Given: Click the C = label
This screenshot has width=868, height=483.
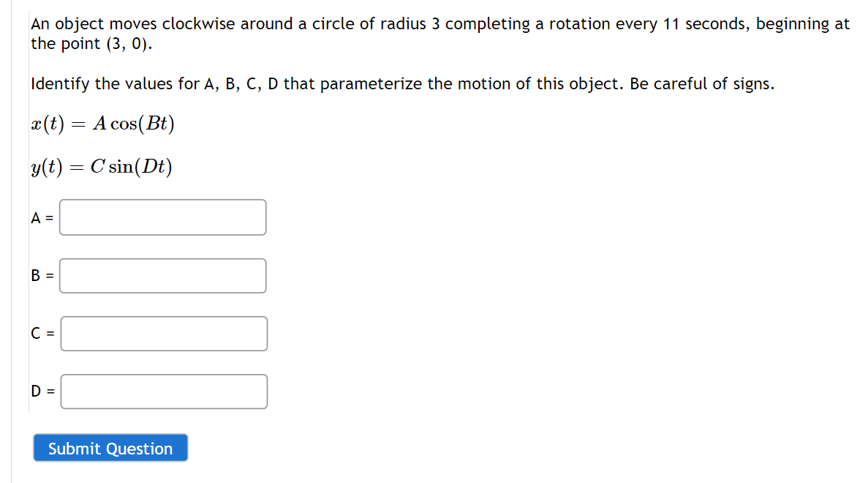Looking at the screenshot, I should (x=40, y=333).
